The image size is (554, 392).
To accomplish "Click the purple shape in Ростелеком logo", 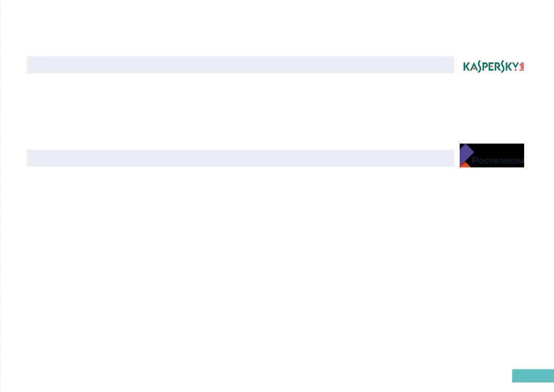I will point(466,155).
